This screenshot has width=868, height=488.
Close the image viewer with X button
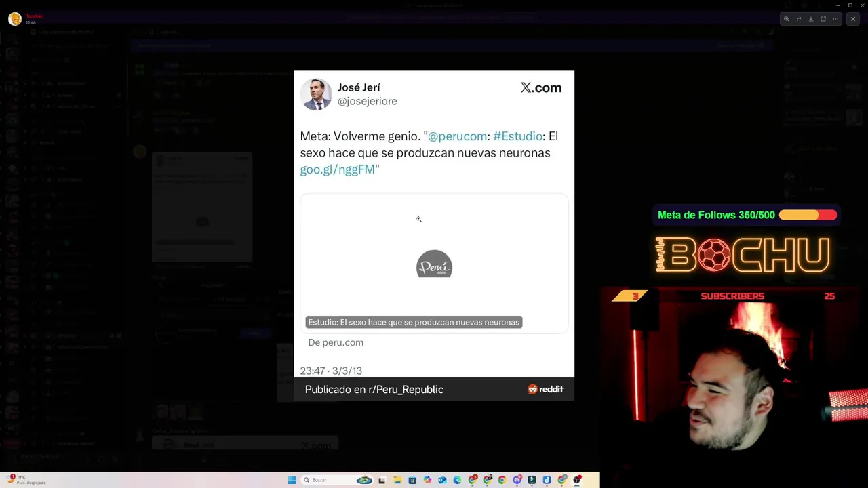tap(853, 19)
